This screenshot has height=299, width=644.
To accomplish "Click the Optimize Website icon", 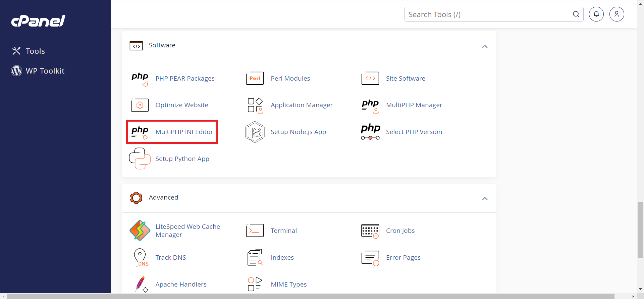I will pyautogui.click(x=140, y=105).
